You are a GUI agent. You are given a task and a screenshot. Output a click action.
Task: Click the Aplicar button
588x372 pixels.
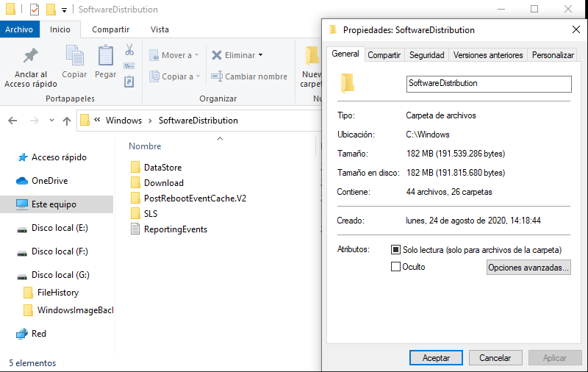click(555, 358)
